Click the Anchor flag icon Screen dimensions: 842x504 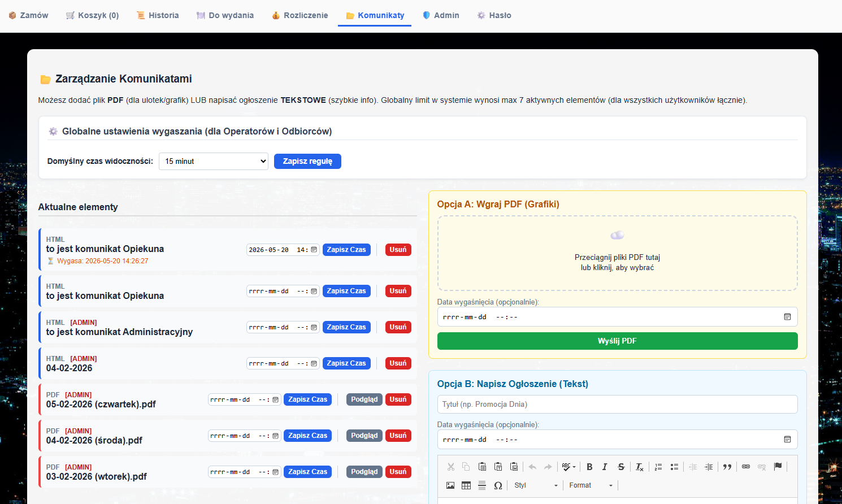pos(778,467)
